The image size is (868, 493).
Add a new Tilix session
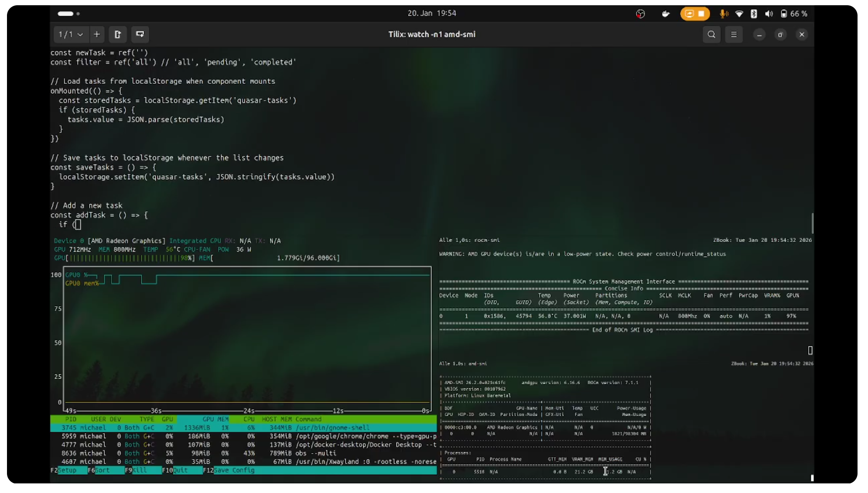click(x=97, y=34)
